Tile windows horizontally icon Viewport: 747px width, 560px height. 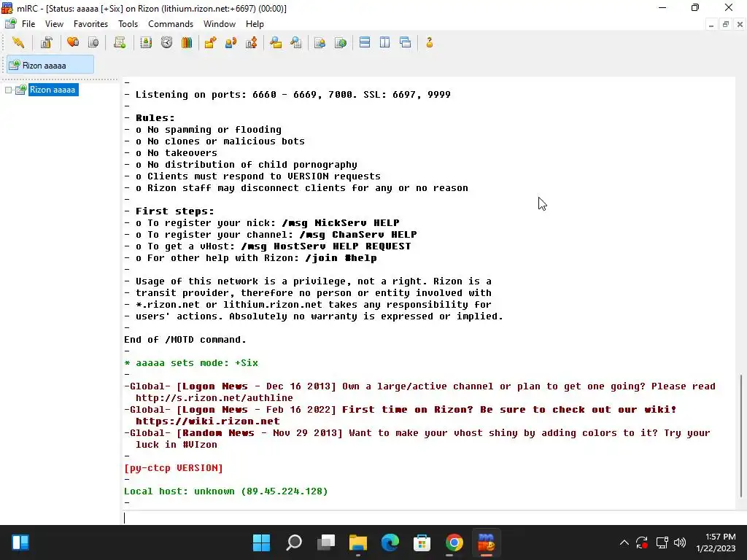point(365,43)
